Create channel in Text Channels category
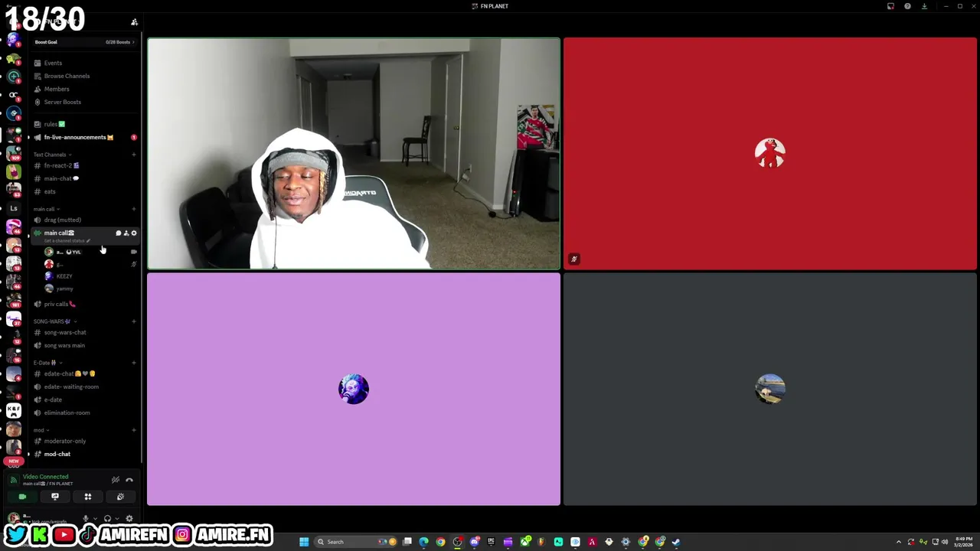This screenshot has width=980, height=551. [x=134, y=155]
